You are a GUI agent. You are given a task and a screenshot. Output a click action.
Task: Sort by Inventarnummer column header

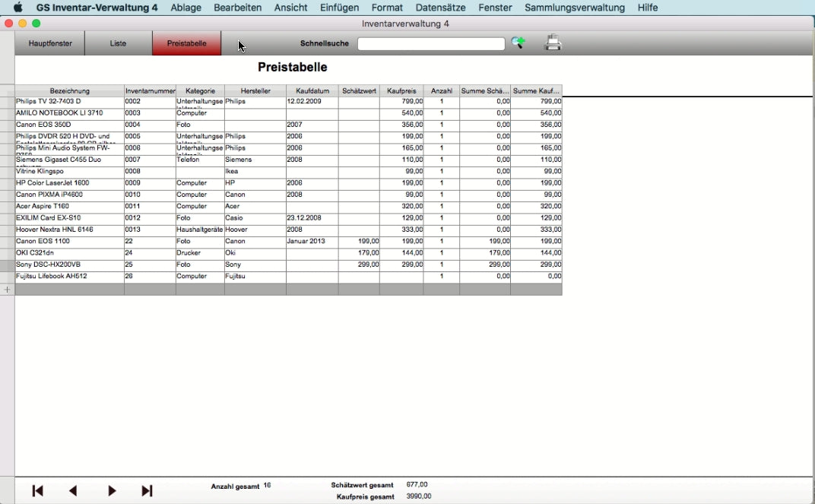click(151, 90)
